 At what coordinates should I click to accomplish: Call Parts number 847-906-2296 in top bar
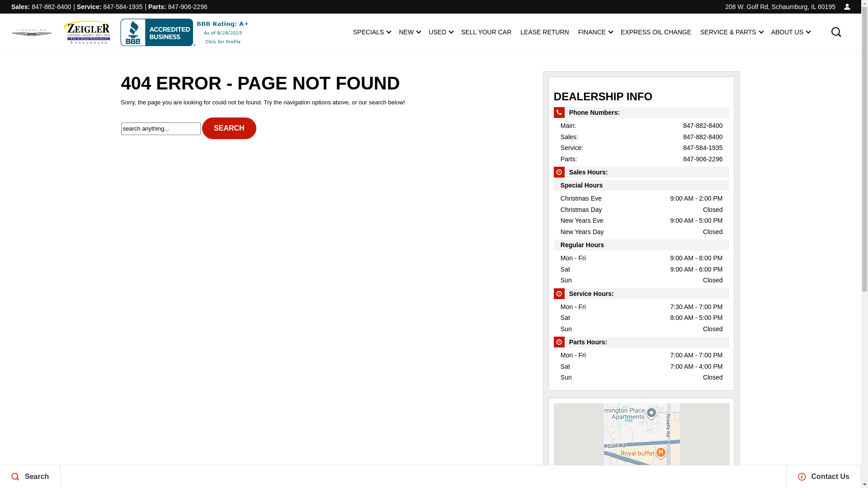(187, 7)
